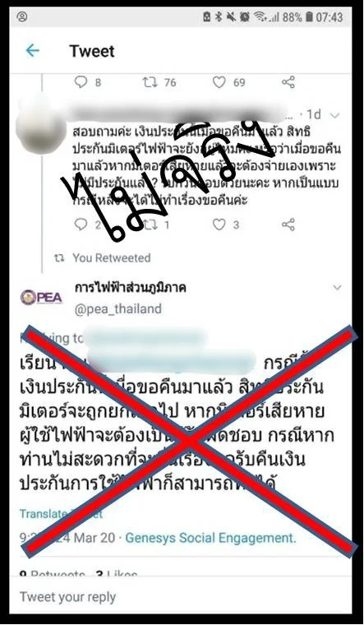Expand options chevron next to 1d timestamp

point(335,116)
